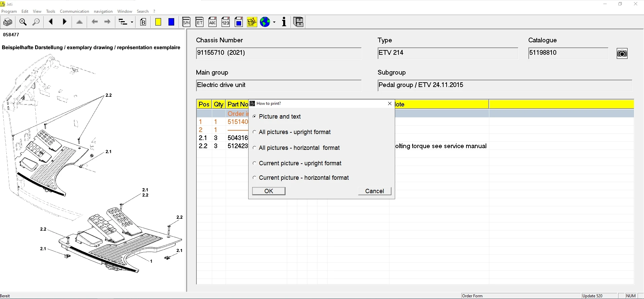The width and height of the screenshot is (644, 299).
Task: Close the How to print dialog
Action: pyautogui.click(x=390, y=103)
